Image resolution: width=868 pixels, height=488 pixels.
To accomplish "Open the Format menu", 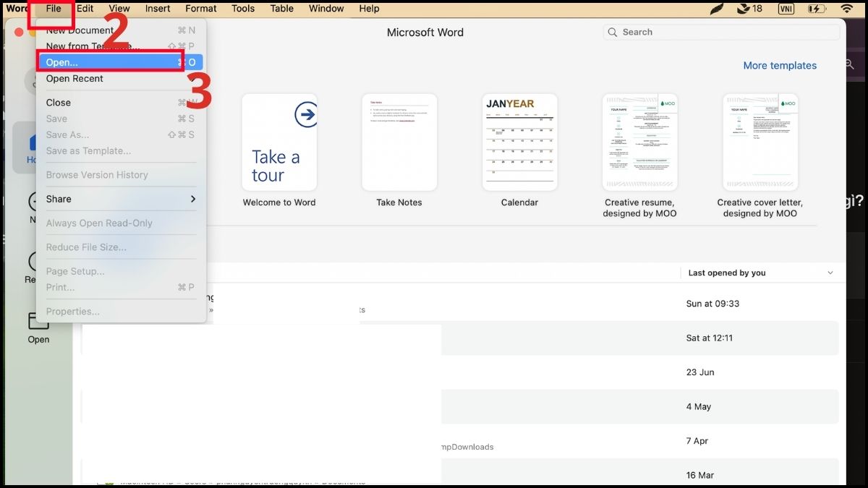I will 200,9.
